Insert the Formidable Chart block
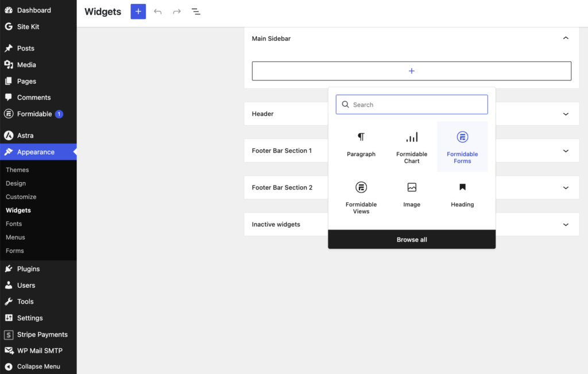 point(412,146)
